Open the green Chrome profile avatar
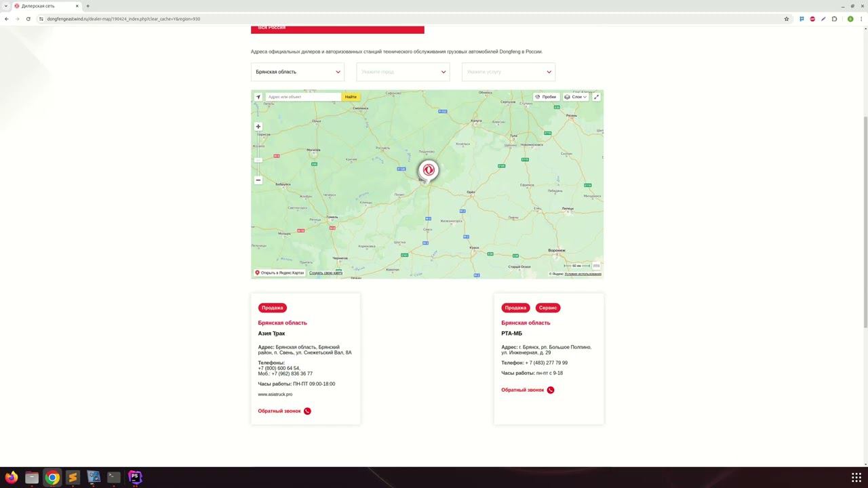The image size is (868, 488). [x=850, y=19]
